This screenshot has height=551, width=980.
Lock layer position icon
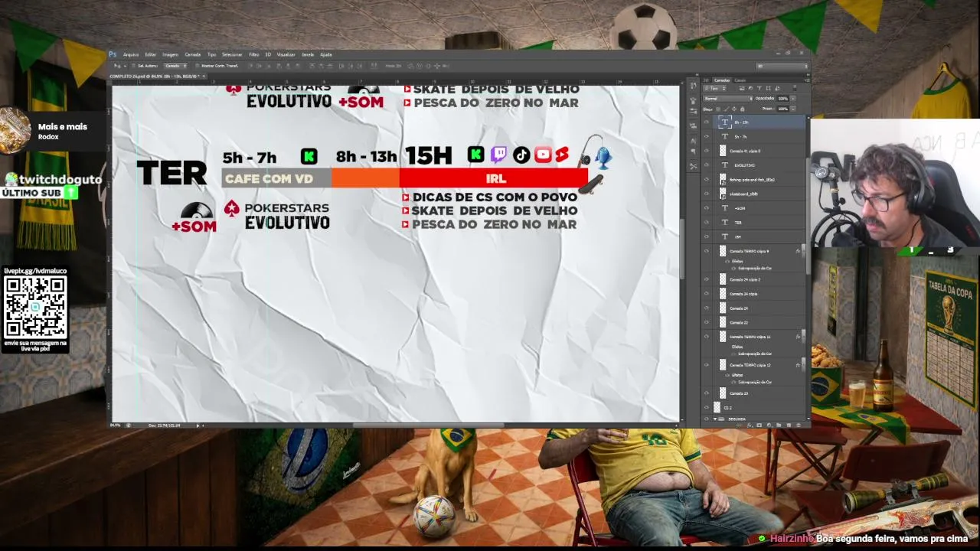point(733,109)
